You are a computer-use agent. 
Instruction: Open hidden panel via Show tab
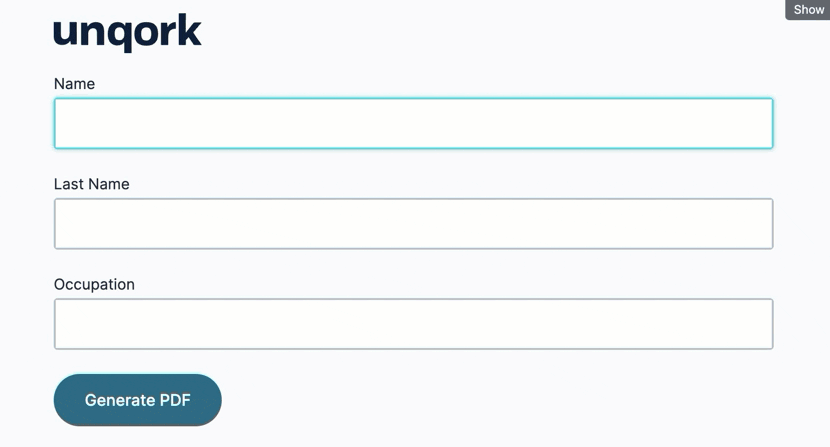tap(808, 10)
